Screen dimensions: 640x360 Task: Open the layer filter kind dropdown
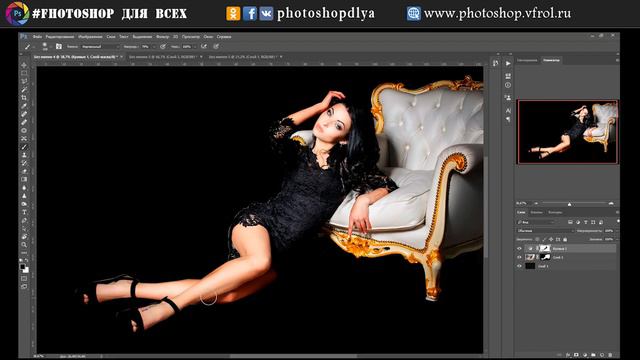(x=536, y=222)
